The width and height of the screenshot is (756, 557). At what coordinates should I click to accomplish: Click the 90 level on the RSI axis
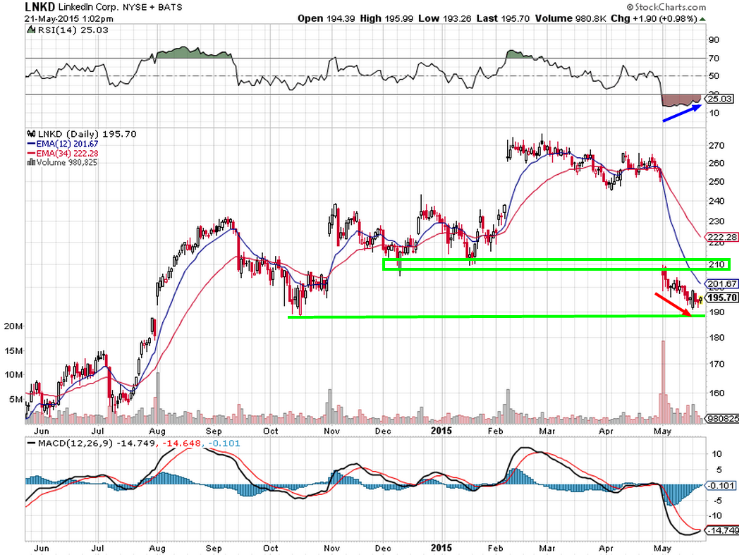(x=714, y=40)
